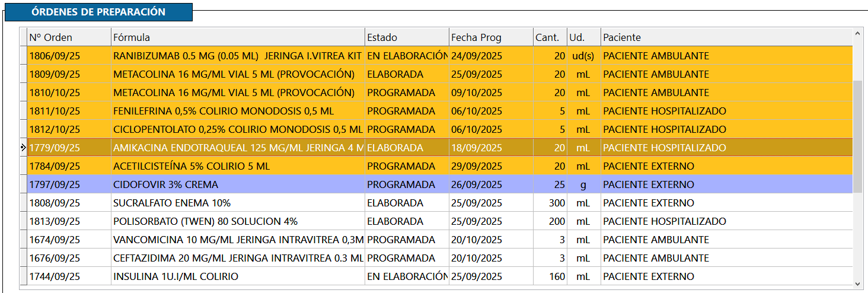Sort by the Estado column header
Image resolution: width=868 pixels, height=293 pixels.
(x=407, y=37)
